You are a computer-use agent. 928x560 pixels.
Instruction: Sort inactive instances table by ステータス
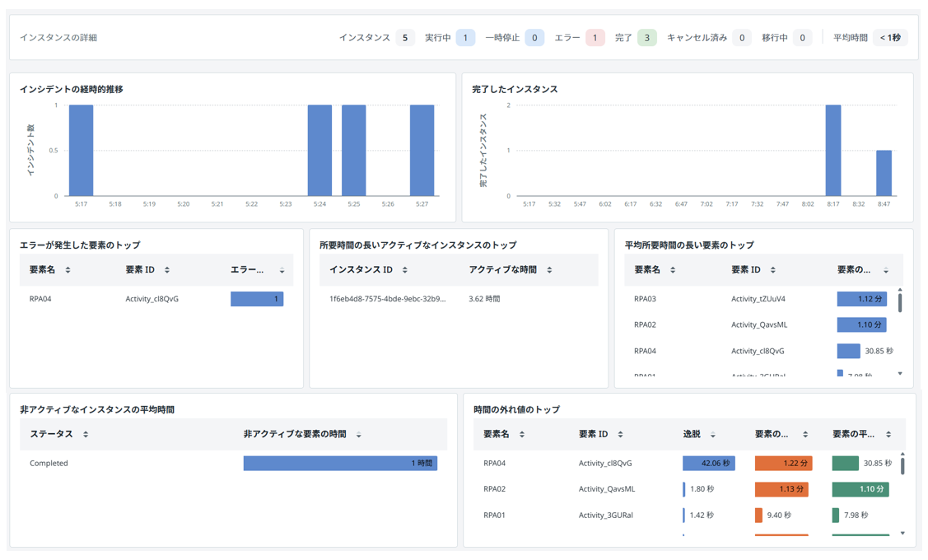[86, 434]
